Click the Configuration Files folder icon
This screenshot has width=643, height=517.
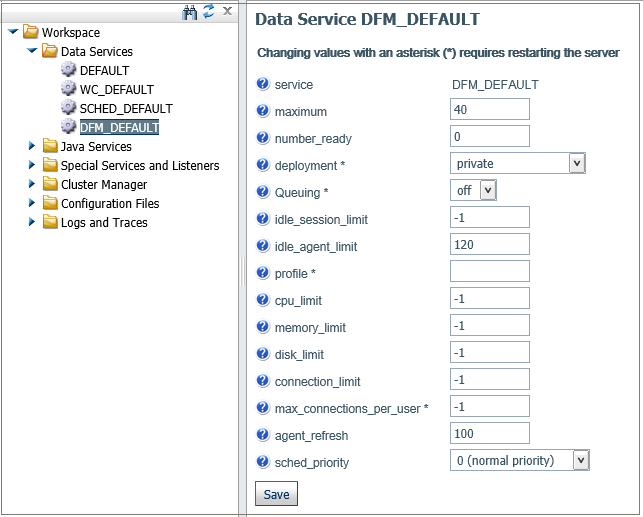click(x=50, y=203)
